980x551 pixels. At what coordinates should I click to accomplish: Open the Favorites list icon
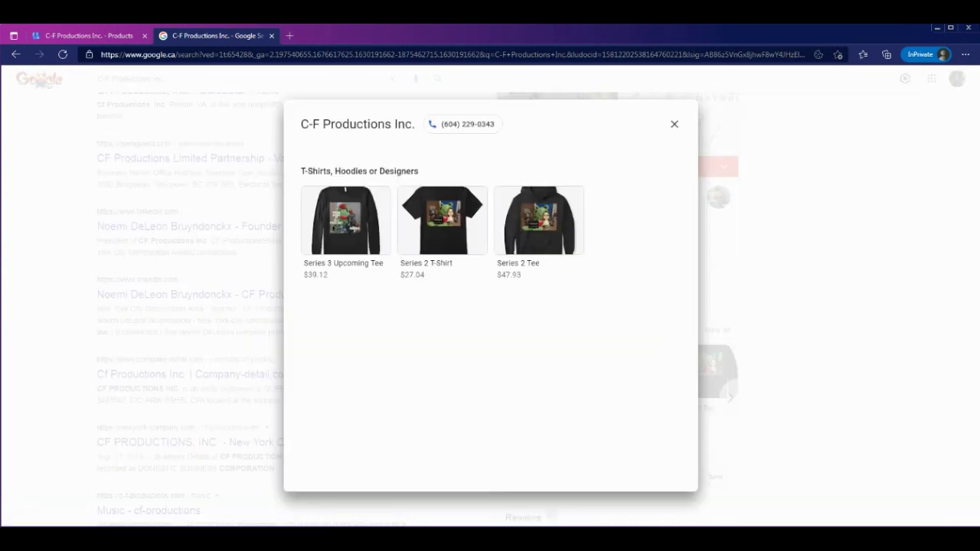tap(863, 54)
